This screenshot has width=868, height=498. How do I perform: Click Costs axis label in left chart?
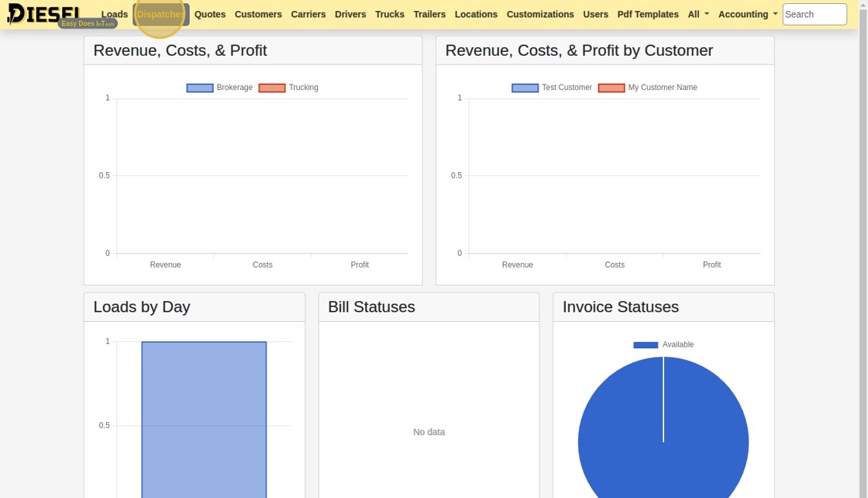coord(263,265)
